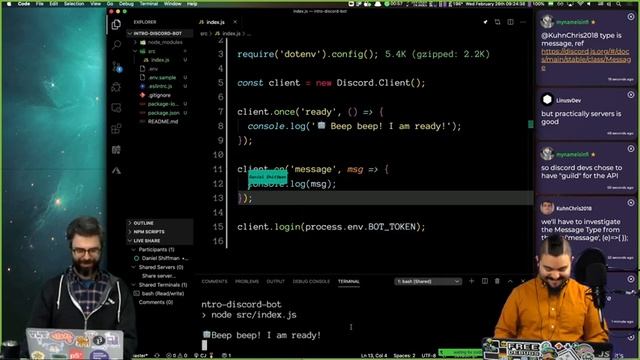Add a new terminal with plus icon

(471, 281)
